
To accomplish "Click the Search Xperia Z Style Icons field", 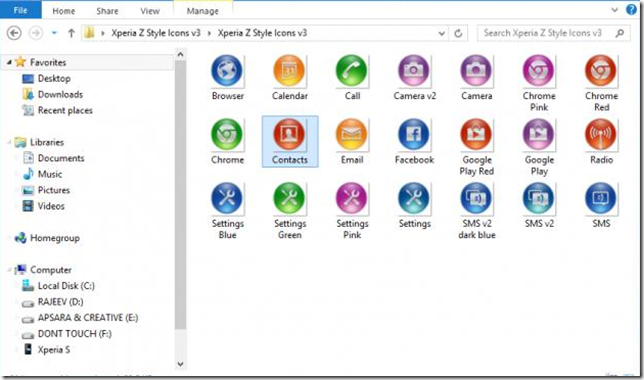I will [x=553, y=33].
